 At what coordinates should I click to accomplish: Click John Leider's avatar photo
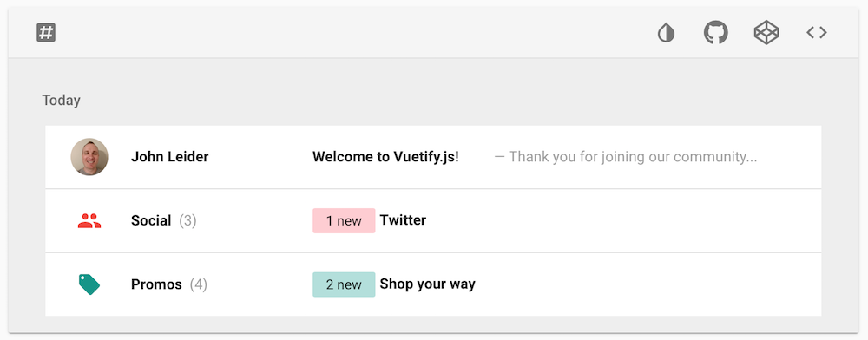(89, 156)
